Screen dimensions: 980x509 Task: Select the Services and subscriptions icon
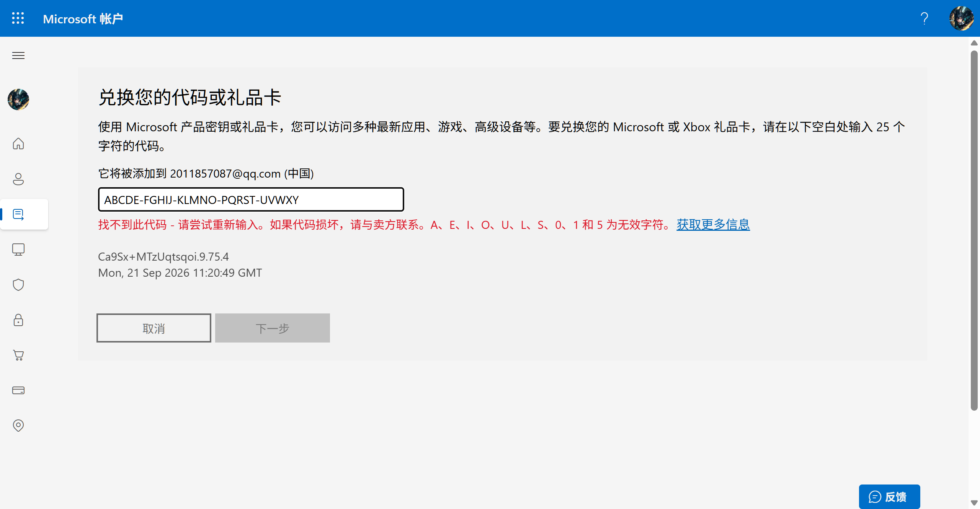[x=18, y=214]
